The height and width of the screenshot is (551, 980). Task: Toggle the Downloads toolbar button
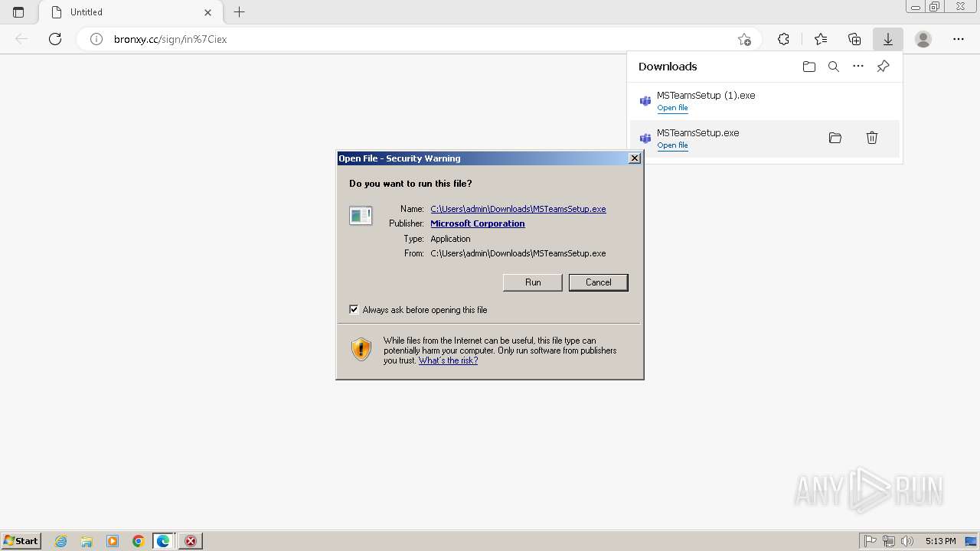888,39
